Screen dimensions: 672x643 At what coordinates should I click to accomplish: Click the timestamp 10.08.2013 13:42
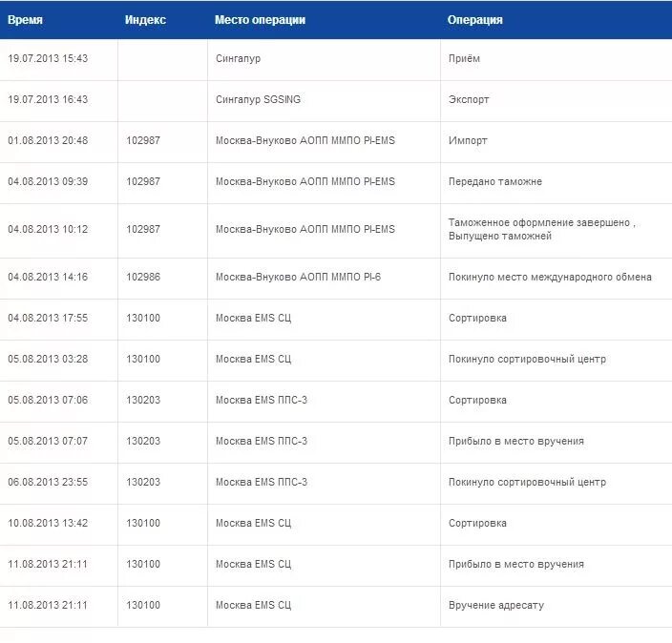tap(48, 524)
